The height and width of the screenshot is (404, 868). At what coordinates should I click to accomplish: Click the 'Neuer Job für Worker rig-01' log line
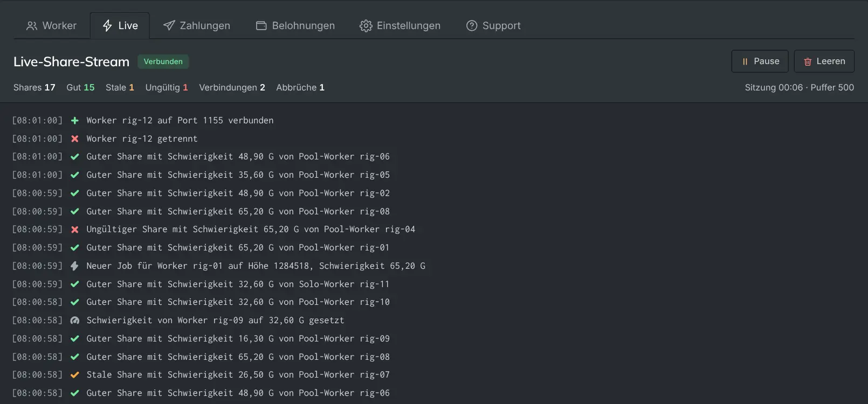coord(256,266)
